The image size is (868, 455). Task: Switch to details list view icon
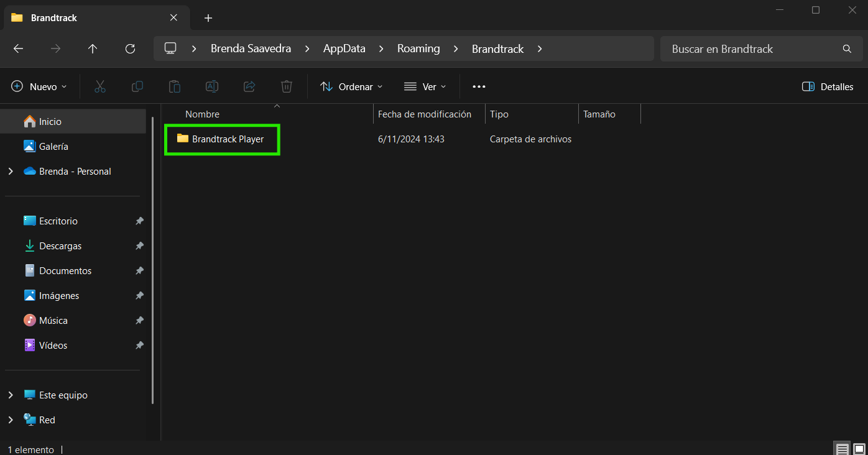point(842,449)
